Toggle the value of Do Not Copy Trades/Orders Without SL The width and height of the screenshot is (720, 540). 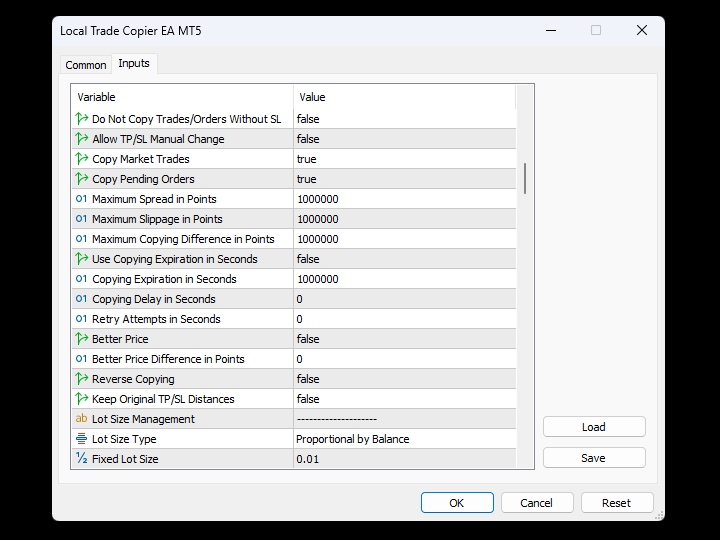pyautogui.click(x=405, y=119)
